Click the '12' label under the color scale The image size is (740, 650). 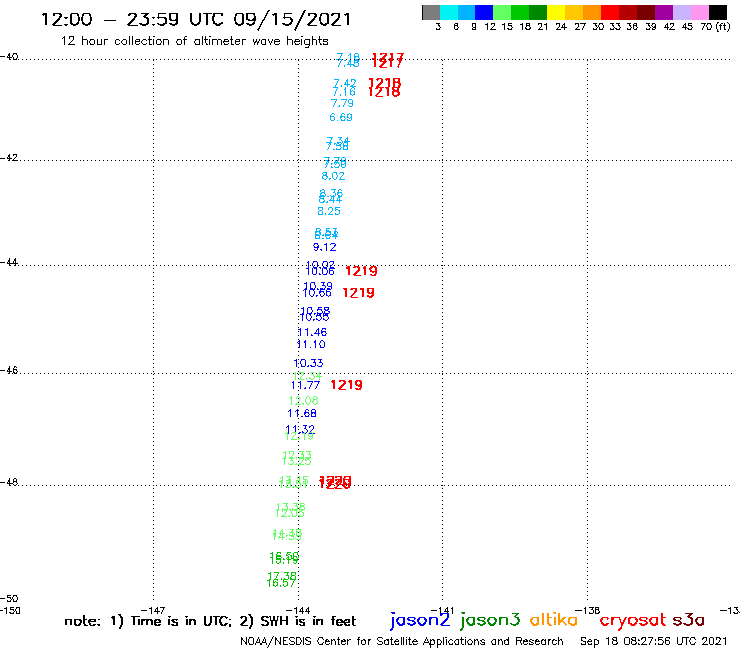coord(490,26)
